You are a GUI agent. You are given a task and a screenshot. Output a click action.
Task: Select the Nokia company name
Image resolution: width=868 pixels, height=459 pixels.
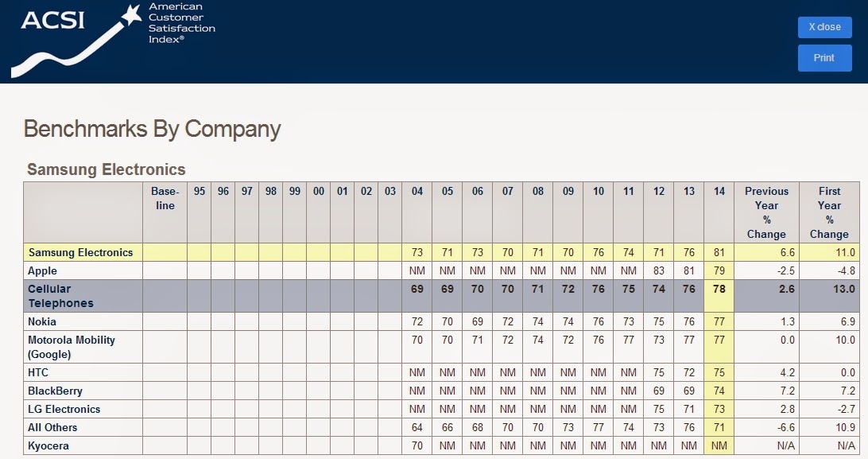[x=42, y=321]
